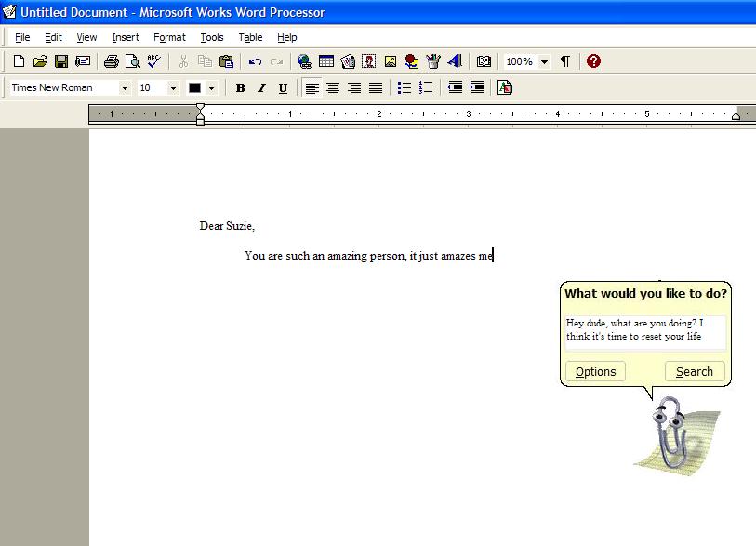Open an existing file with folder icon
Image resolution: width=756 pixels, height=546 pixels.
40,61
